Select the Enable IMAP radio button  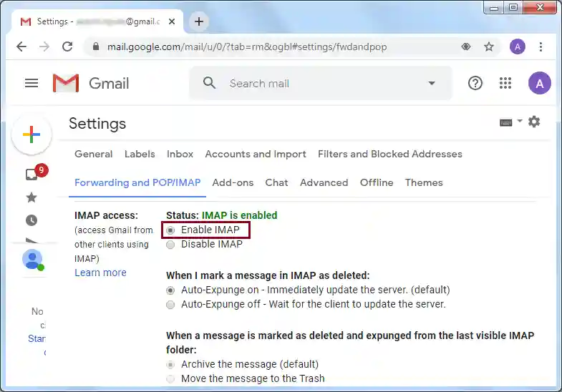[170, 230]
